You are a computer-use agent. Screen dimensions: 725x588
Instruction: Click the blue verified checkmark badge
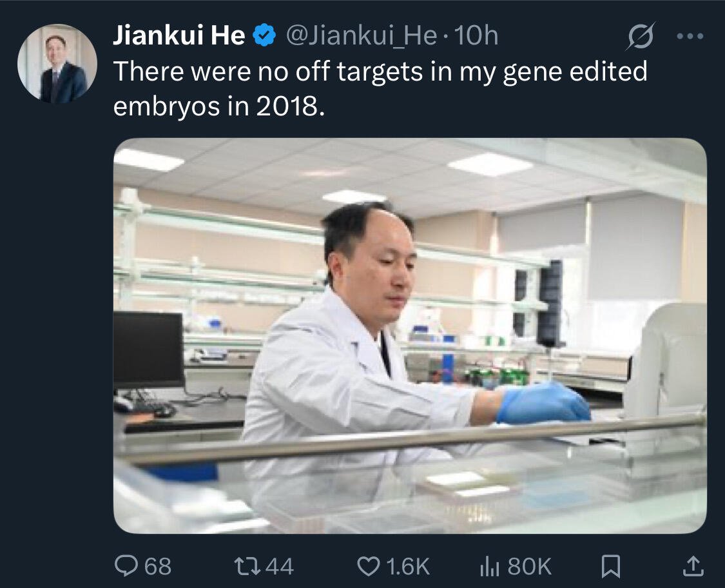point(264,35)
